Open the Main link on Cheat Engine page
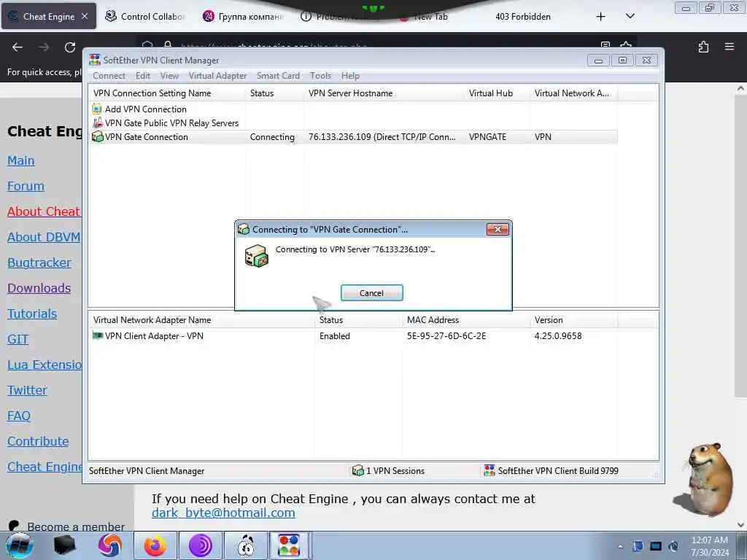This screenshot has height=560, width=747. [21, 160]
